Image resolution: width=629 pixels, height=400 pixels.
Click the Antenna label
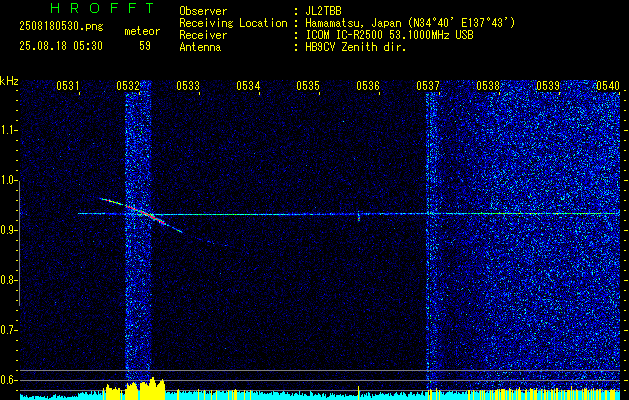[x=200, y=47]
